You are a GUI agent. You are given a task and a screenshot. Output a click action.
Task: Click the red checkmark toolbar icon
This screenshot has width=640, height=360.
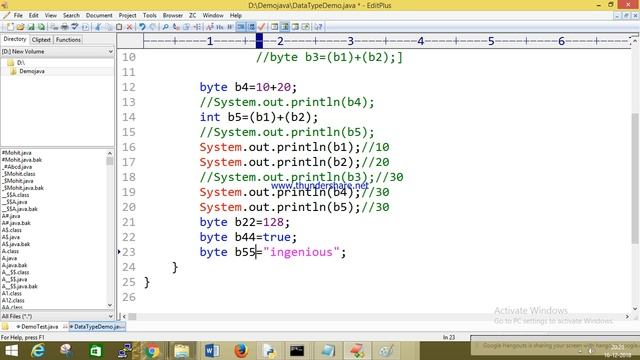point(262,27)
